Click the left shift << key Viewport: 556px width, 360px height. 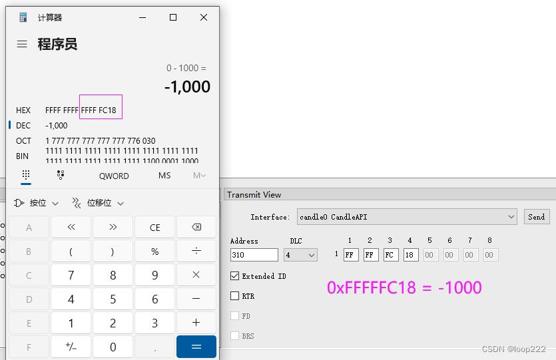[x=71, y=227]
